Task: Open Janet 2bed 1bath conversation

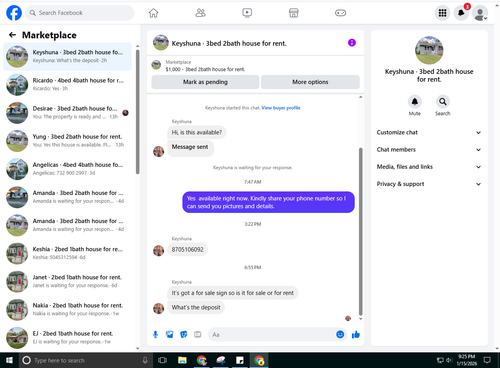Action: 68,281
